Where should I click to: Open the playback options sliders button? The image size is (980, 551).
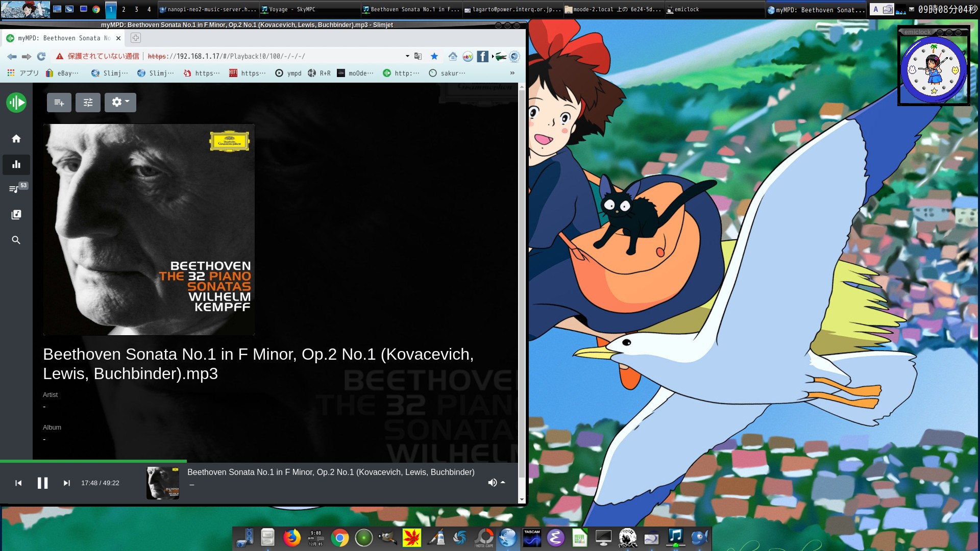[88, 103]
